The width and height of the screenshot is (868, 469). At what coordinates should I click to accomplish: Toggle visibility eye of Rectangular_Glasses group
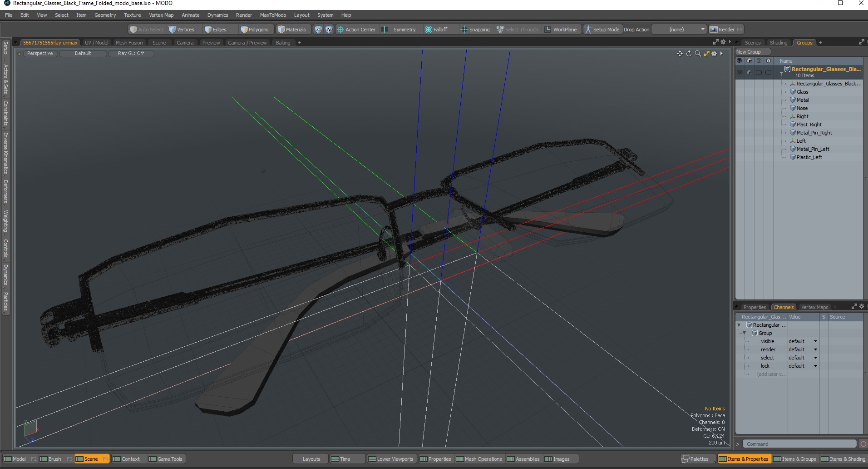pyautogui.click(x=740, y=72)
